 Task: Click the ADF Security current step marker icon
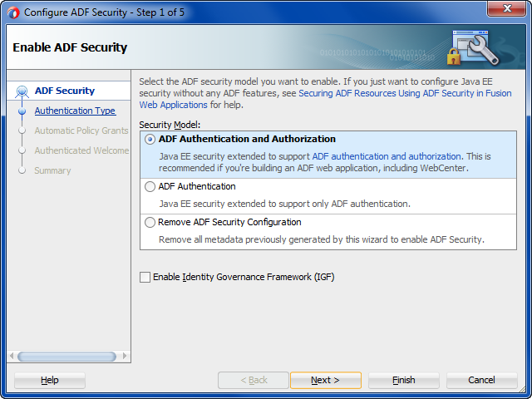click(x=22, y=91)
